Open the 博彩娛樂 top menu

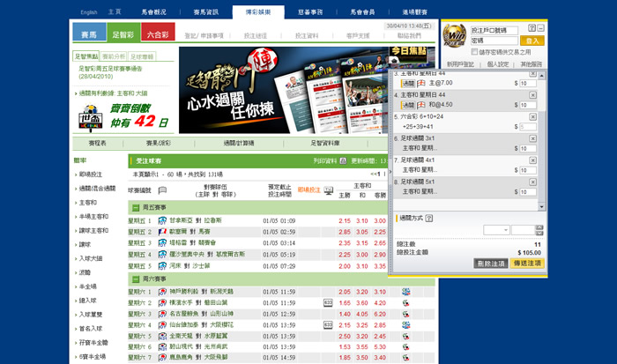click(x=258, y=12)
